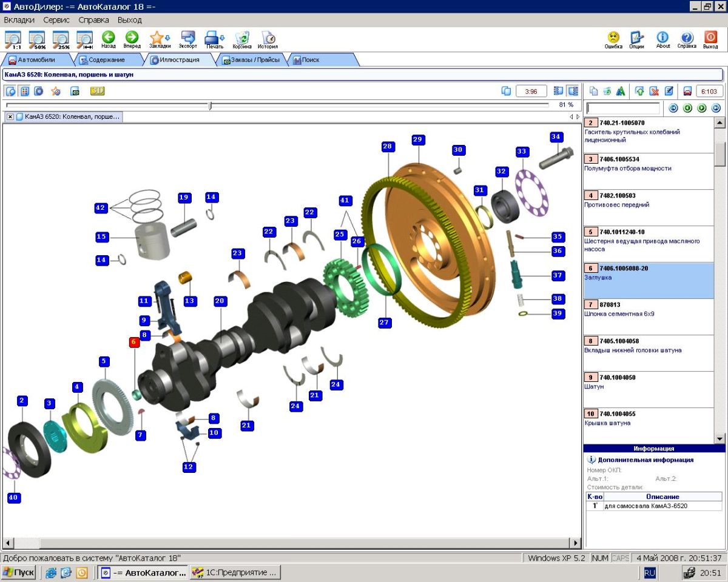Switch to the Содержание tab
This screenshot has width=728, height=582.
(107, 60)
